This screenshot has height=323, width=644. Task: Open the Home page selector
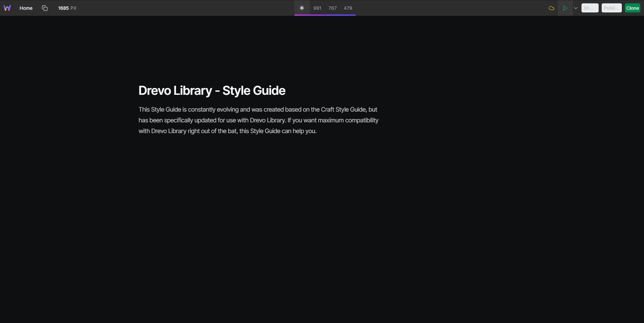(x=26, y=8)
